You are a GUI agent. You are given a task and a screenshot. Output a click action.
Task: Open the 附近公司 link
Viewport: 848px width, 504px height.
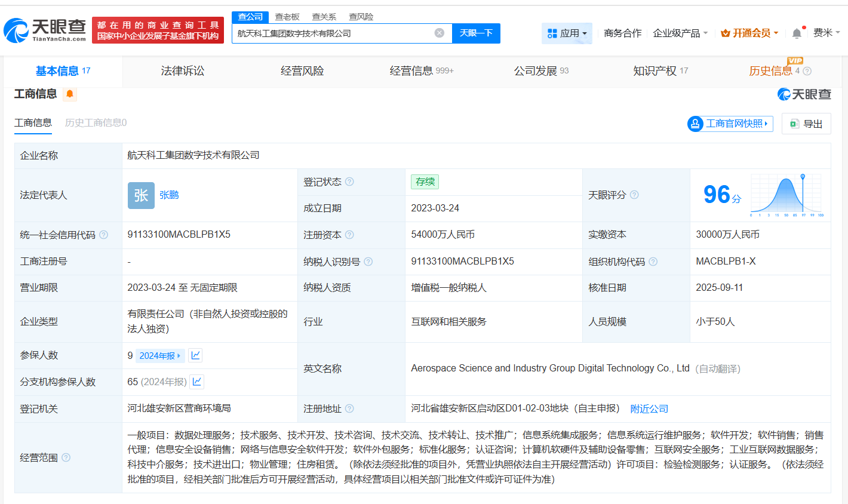649,408
